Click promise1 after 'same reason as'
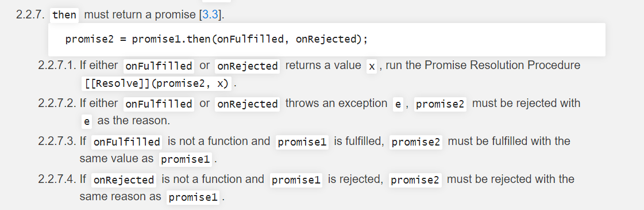Image resolution: width=644 pixels, height=210 pixels. coord(193,198)
